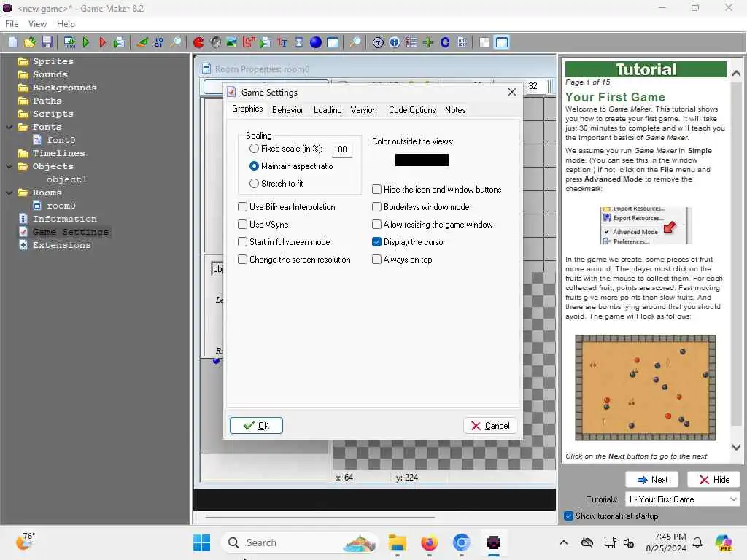The width and height of the screenshot is (747, 560).
Task: Click the Create sprite Pacman icon
Action: (x=198, y=42)
